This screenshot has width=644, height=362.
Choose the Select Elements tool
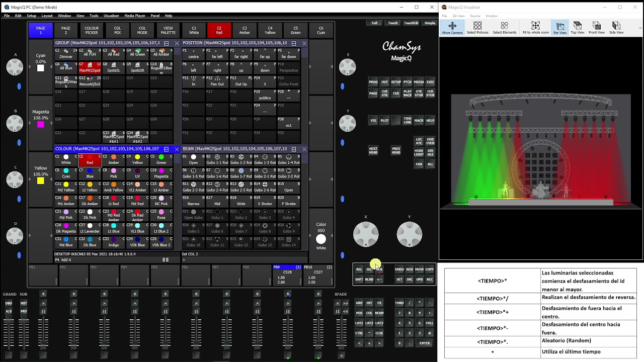[x=504, y=28]
